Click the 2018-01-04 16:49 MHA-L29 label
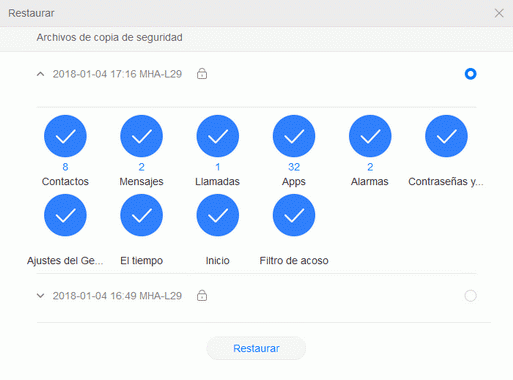The height and width of the screenshot is (380, 513). (x=117, y=296)
